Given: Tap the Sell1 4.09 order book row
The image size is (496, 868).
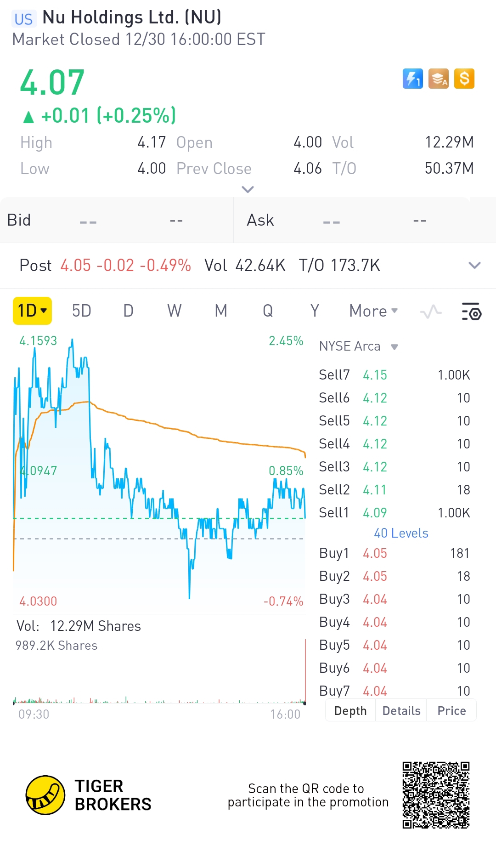Looking at the screenshot, I should pos(394,512).
